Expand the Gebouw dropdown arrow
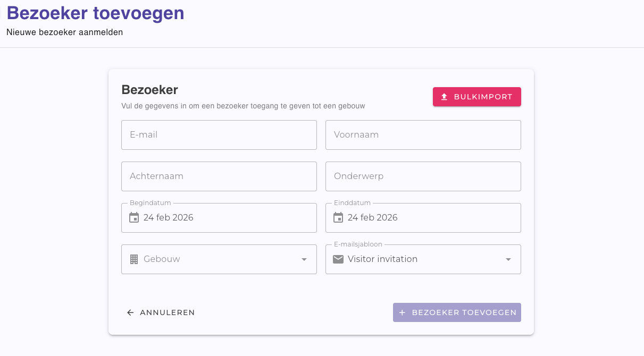The width and height of the screenshot is (644, 356). (304, 259)
